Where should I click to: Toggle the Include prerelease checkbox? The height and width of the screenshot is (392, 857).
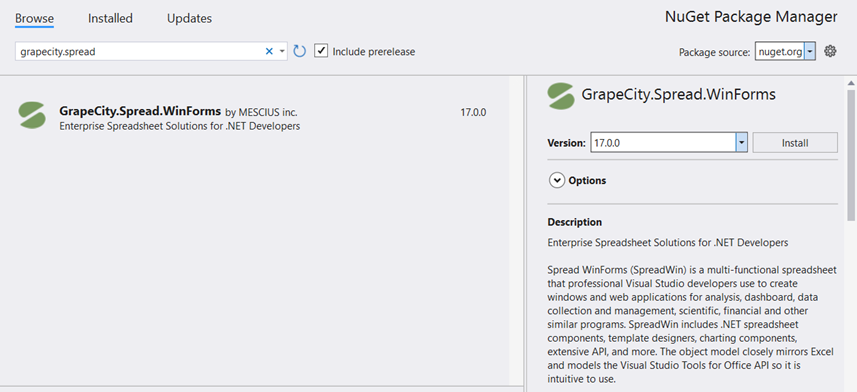(x=321, y=51)
